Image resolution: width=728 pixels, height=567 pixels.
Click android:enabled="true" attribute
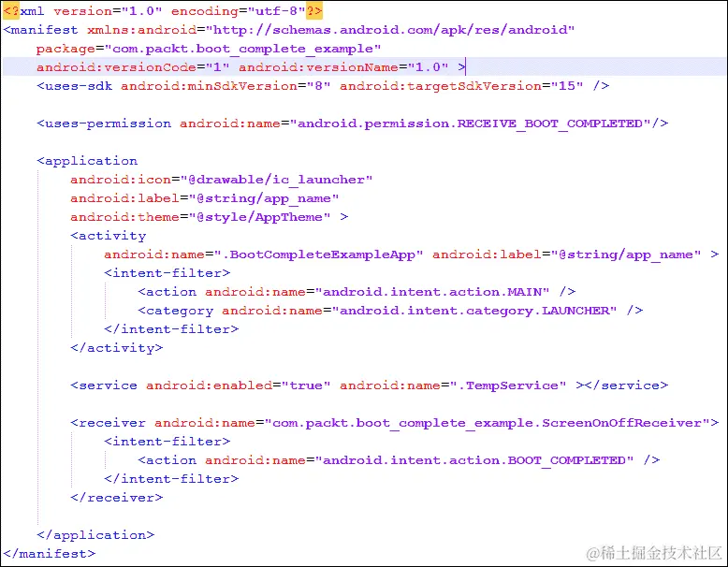[x=239, y=385]
